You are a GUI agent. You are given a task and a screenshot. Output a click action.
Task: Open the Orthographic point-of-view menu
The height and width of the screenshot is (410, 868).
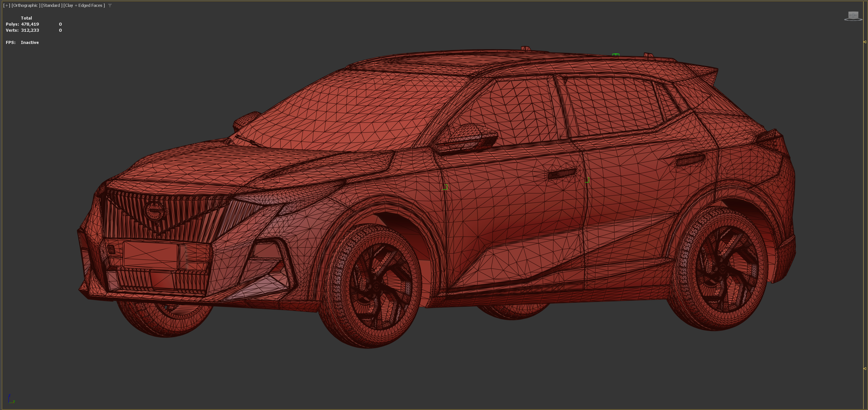pyautogui.click(x=26, y=5)
